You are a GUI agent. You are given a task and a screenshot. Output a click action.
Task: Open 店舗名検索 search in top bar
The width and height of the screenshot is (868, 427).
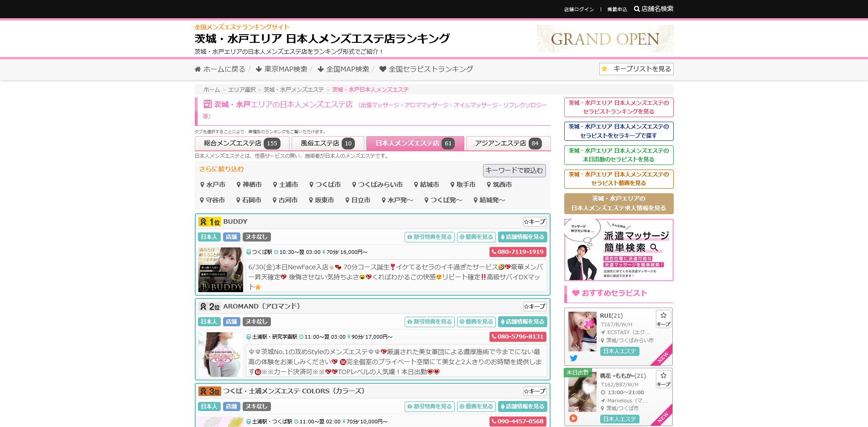pos(654,9)
